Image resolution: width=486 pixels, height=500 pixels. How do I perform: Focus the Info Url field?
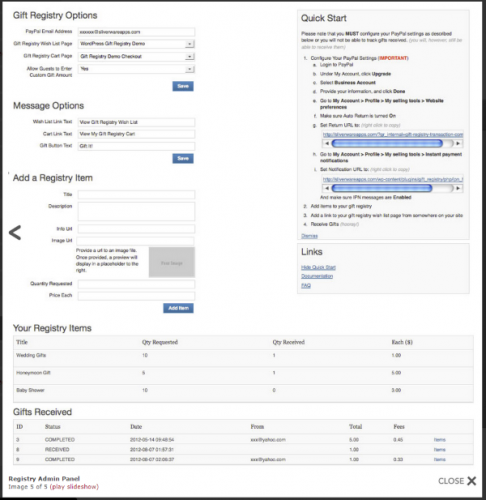(136, 229)
